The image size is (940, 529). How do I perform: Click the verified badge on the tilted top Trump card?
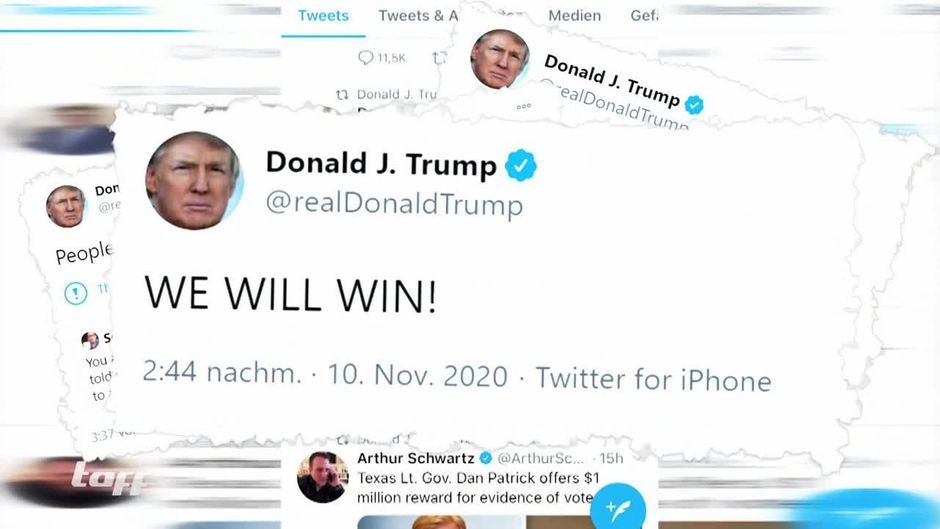tap(694, 105)
